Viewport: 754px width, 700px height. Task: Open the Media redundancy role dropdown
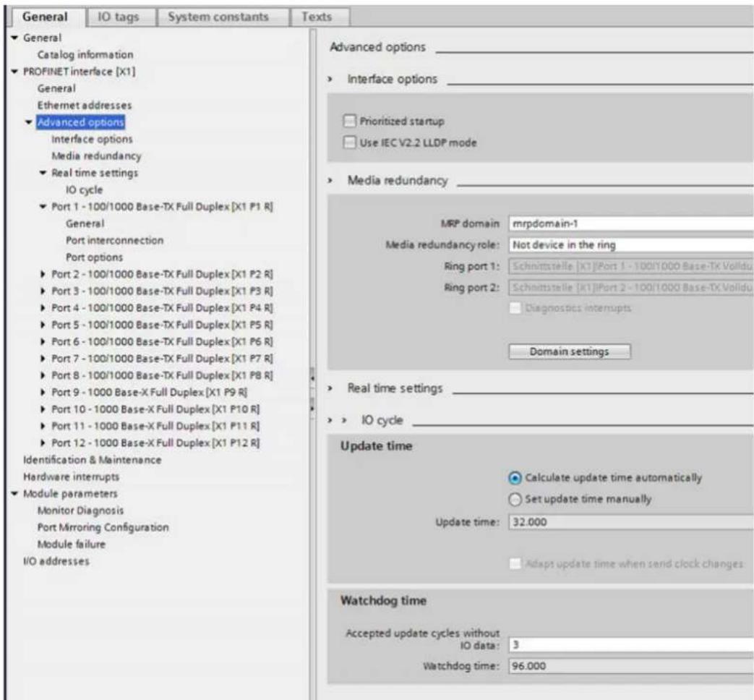pyautogui.click(x=631, y=245)
